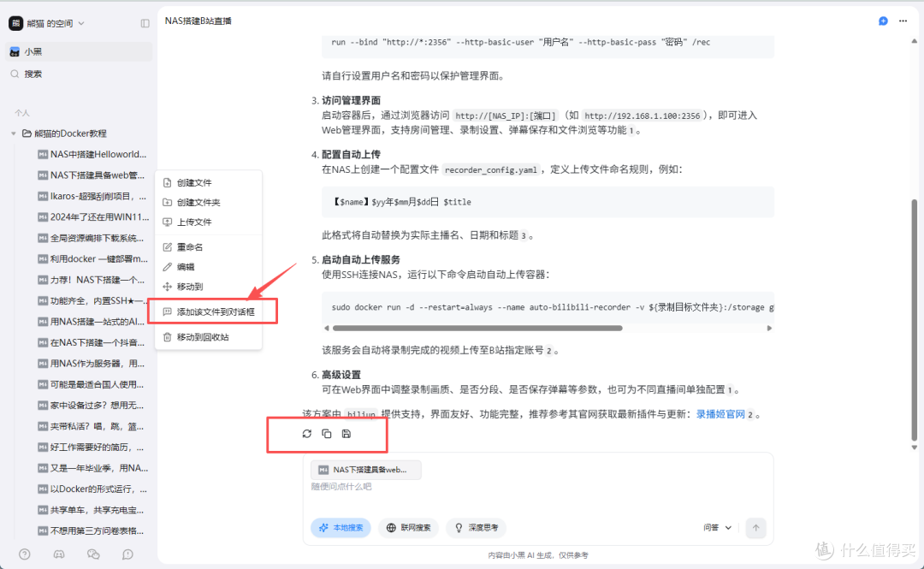Screen dimensions: 924x569
Task: Select the 小黑 assistant entry
Action: tap(79, 52)
